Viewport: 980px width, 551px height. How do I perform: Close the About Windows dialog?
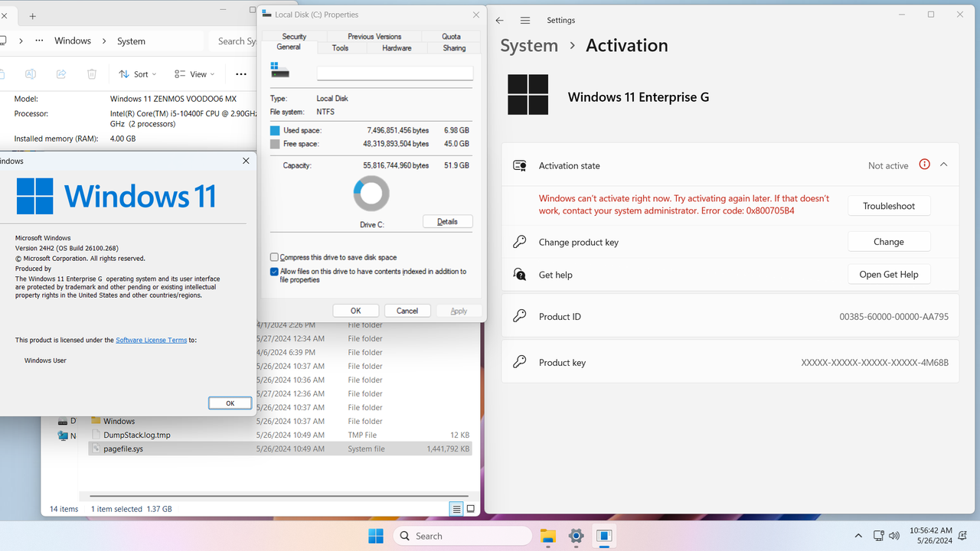click(246, 161)
